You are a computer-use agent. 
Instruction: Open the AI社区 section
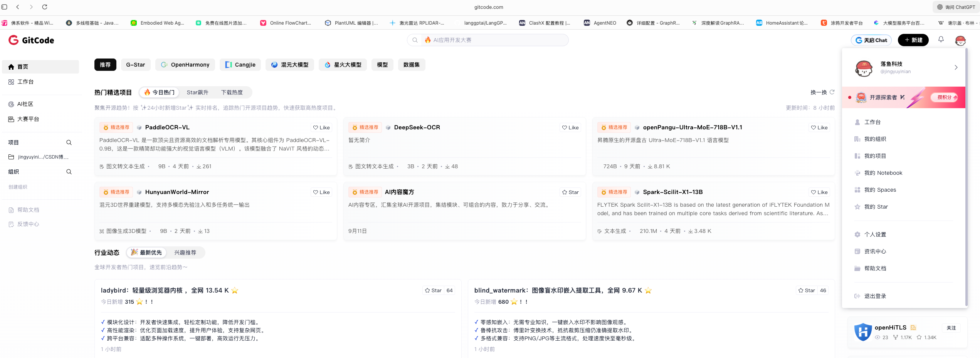pos(24,104)
